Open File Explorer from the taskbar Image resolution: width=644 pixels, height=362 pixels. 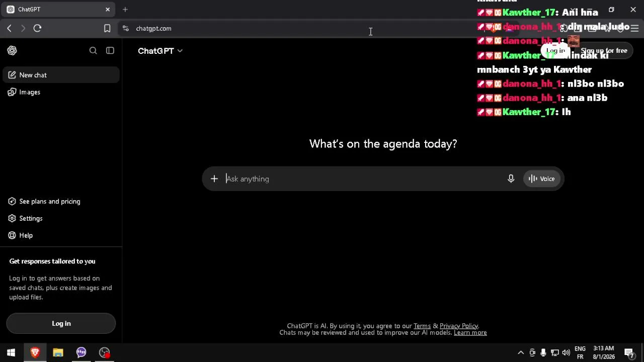pos(58,352)
